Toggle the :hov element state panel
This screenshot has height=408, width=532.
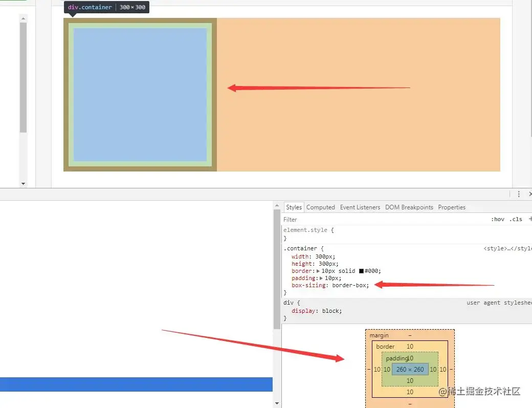click(497, 219)
